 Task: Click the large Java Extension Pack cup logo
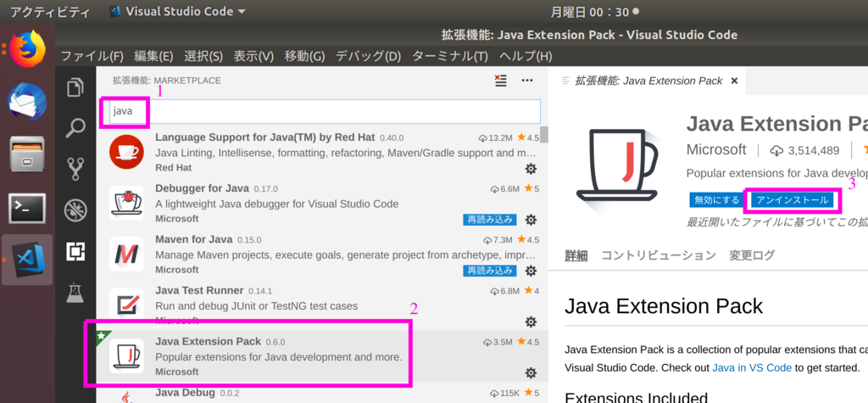tap(618, 165)
